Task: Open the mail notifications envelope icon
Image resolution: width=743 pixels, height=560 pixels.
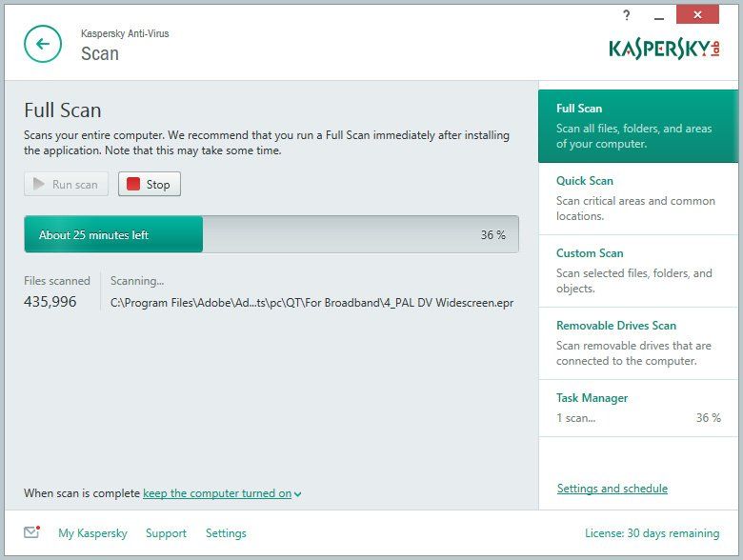Action: click(31, 532)
